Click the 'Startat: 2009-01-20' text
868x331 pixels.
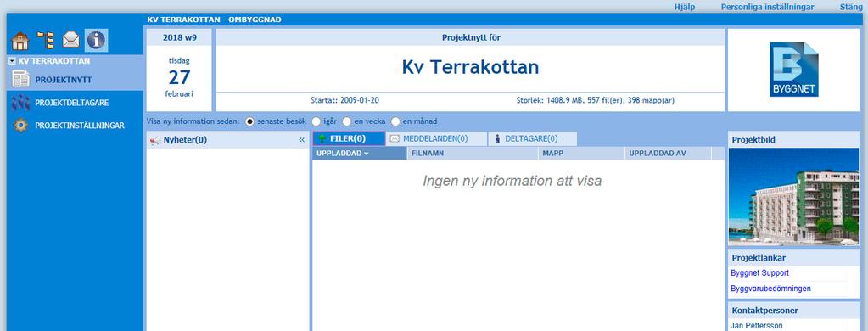[x=345, y=101]
